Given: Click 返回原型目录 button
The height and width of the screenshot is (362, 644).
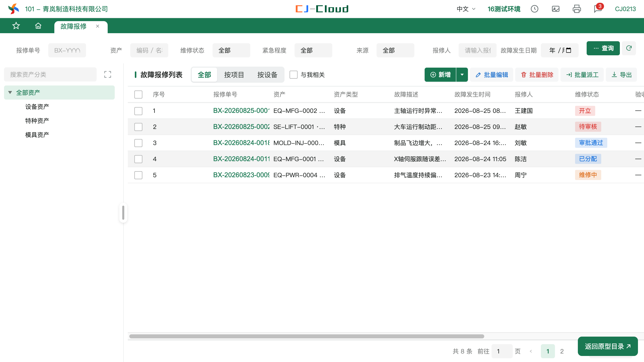Looking at the screenshot, I should [608, 346].
